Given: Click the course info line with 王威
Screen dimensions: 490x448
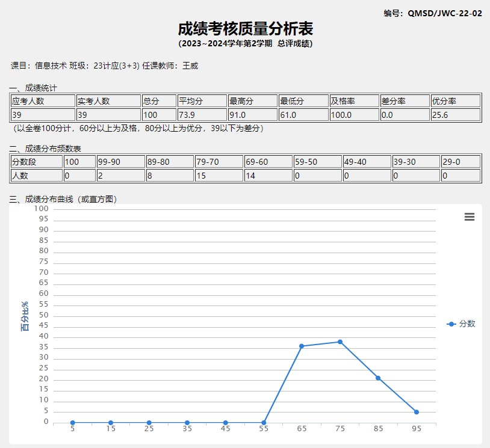Looking at the screenshot, I should [104, 66].
